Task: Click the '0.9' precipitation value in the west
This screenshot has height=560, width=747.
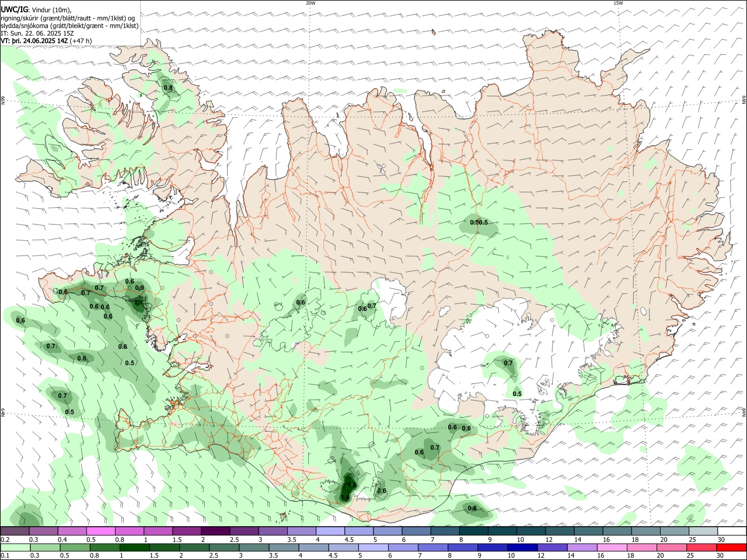Action: (139, 288)
